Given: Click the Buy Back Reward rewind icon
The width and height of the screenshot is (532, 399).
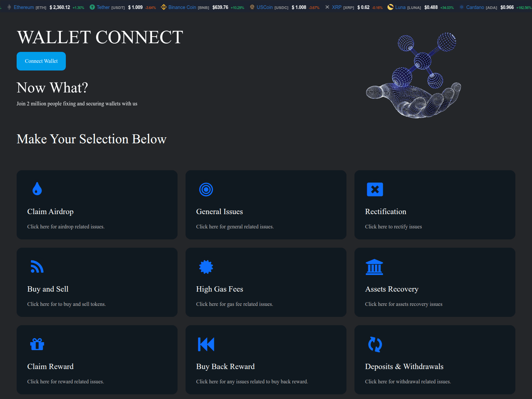Looking at the screenshot, I should click(206, 344).
